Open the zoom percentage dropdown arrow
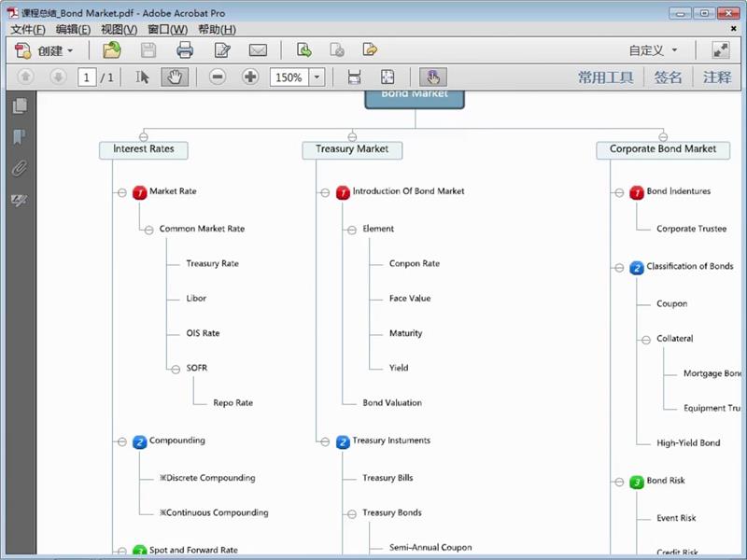This screenshot has width=747, height=560. click(x=317, y=77)
